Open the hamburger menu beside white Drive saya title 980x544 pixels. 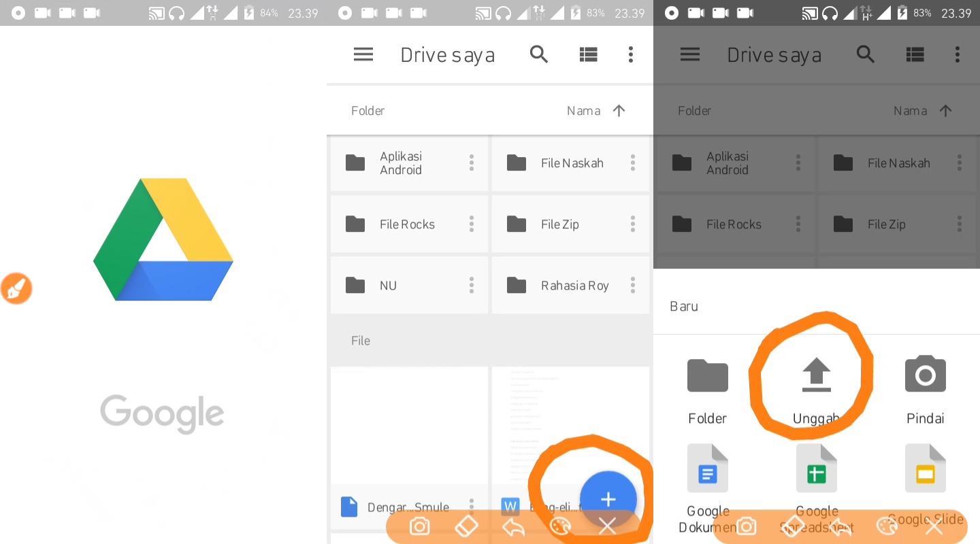(363, 54)
